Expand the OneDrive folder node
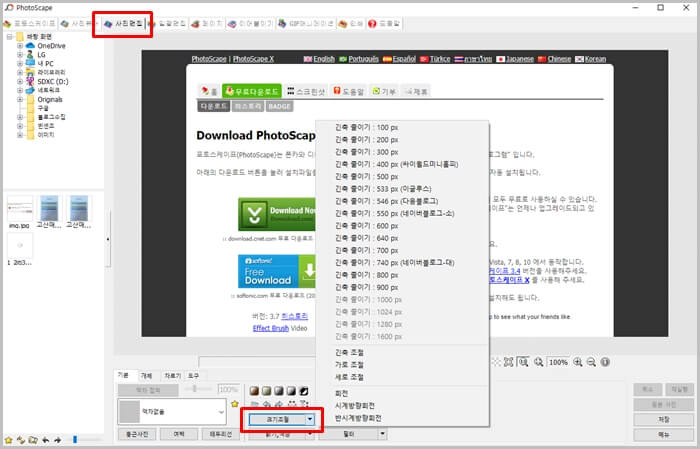The height and width of the screenshot is (449, 700). tap(20, 46)
